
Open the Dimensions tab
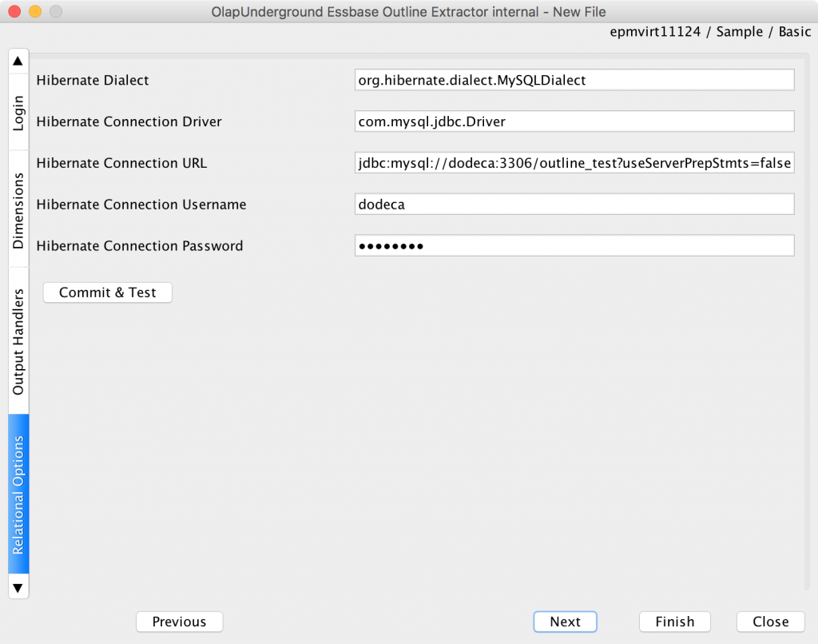tap(18, 210)
